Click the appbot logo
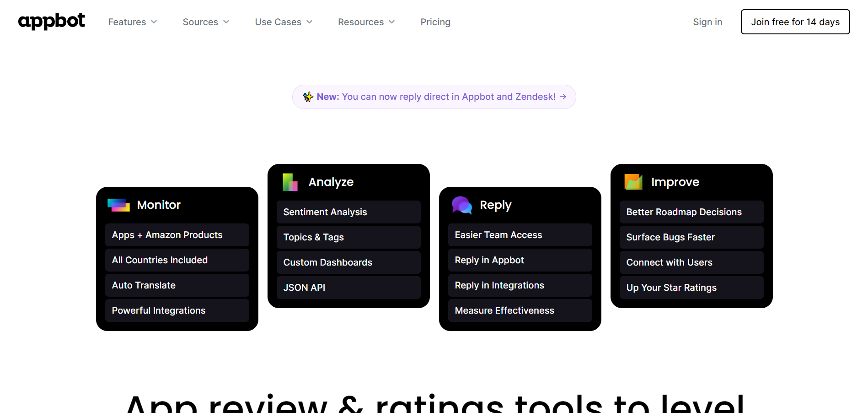Viewport: 868px width, 413px height. [x=51, y=21]
